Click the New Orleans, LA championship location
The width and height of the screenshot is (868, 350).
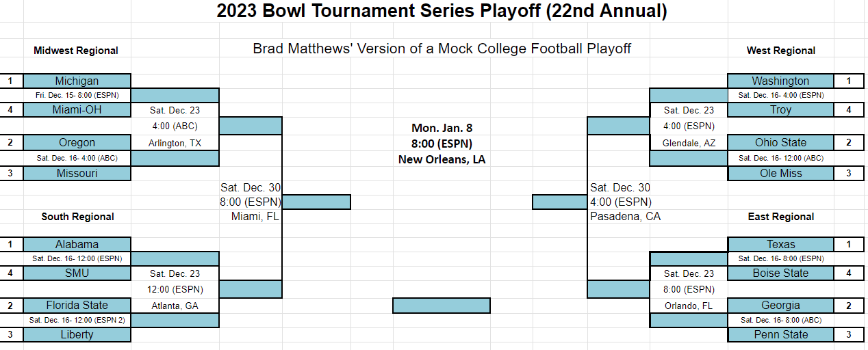tap(442, 159)
